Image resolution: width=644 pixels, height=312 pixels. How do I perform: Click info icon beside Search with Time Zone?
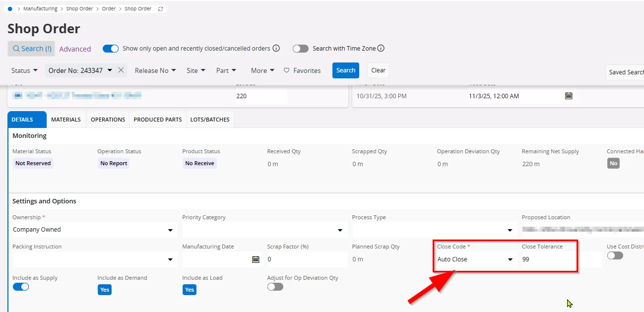click(381, 49)
